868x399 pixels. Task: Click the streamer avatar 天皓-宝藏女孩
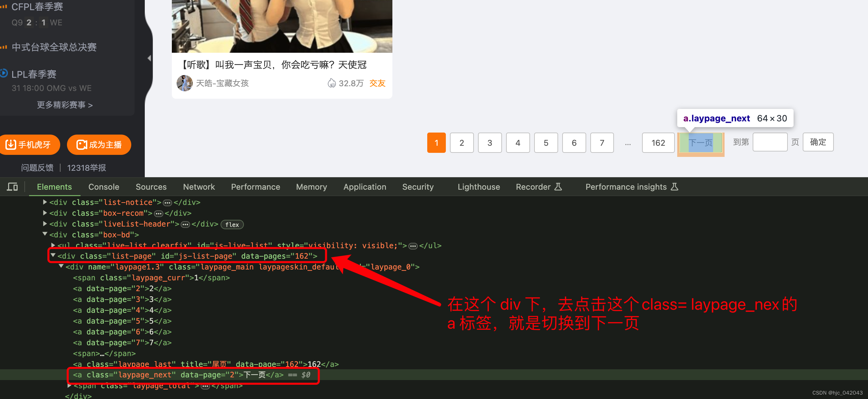click(184, 83)
